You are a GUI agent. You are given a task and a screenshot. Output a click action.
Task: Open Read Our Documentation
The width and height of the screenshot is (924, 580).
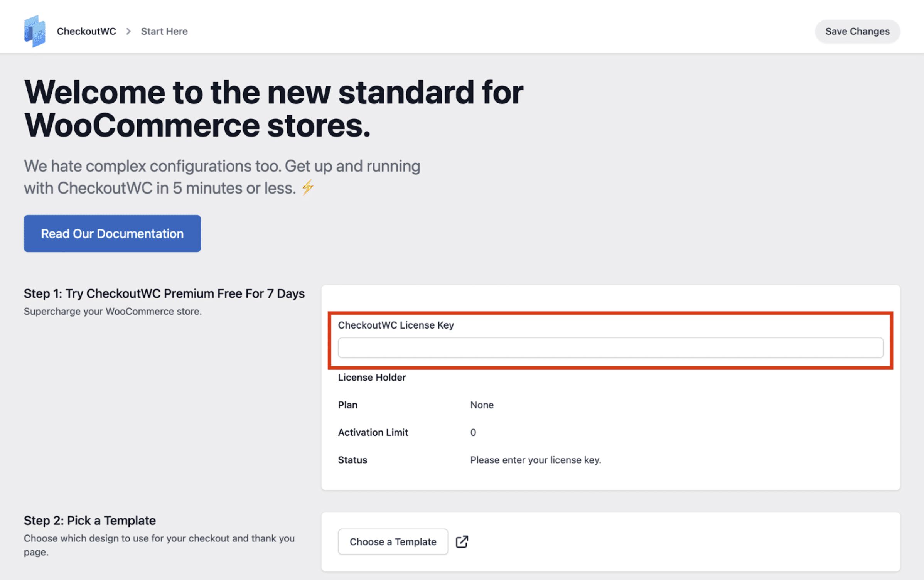coord(112,234)
